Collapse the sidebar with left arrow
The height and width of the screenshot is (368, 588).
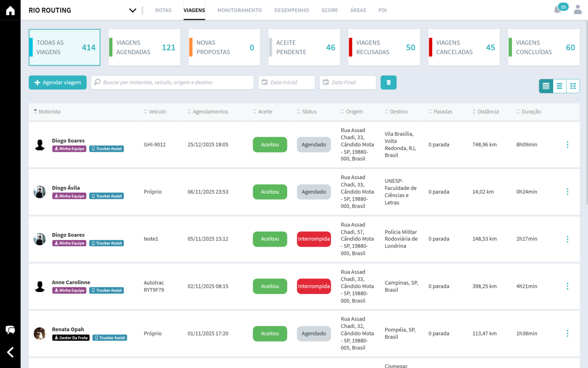[x=10, y=352]
